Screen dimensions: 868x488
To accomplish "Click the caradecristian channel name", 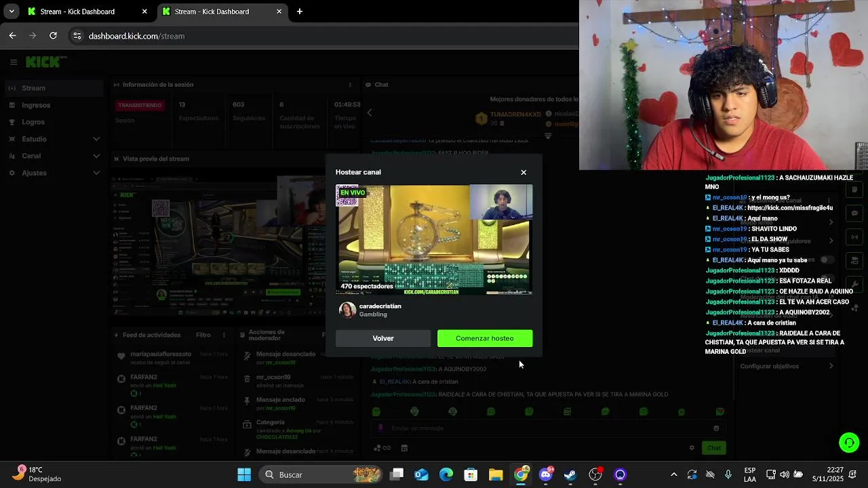I will 380,306.
